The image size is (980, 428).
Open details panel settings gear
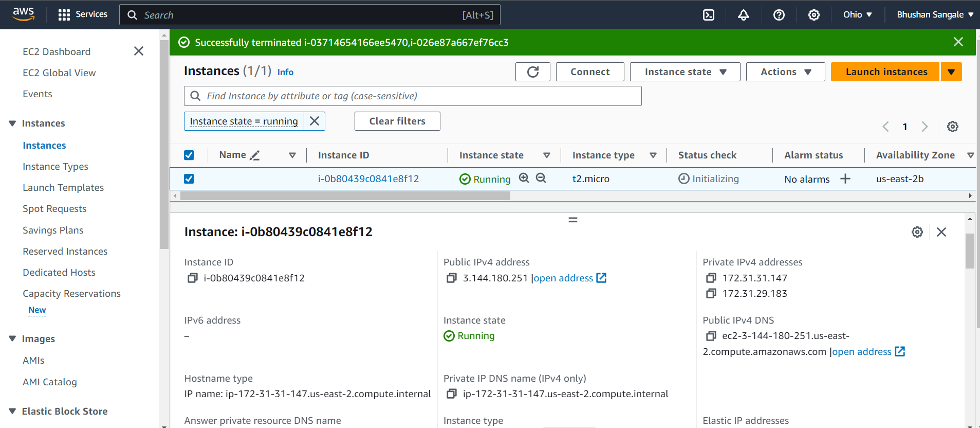click(x=917, y=232)
